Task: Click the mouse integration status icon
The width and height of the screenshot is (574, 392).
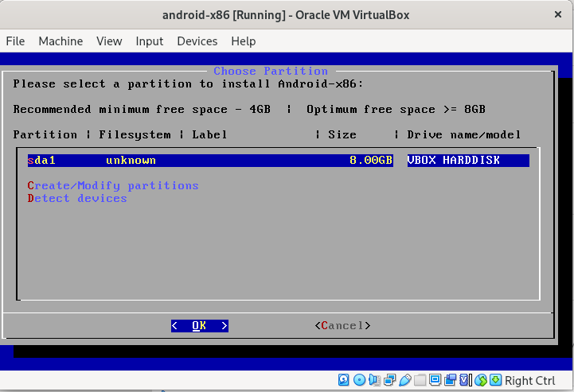Action: [x=482, y=380]
